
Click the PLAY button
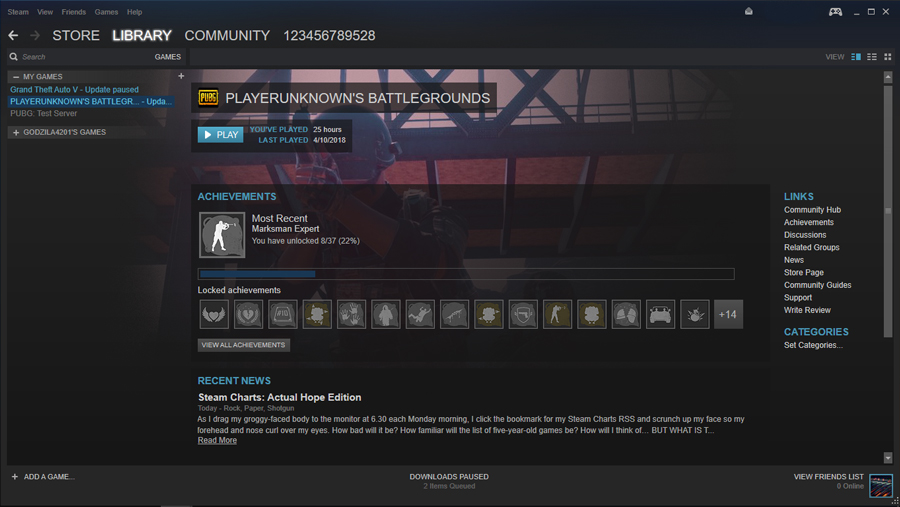click(x=220, y=134)
